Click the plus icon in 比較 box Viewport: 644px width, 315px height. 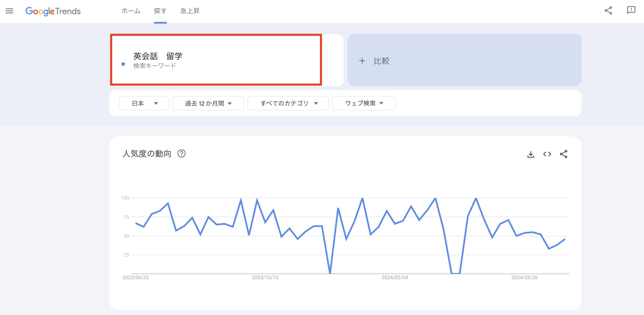pyautogui.click(x=362, y=61)
